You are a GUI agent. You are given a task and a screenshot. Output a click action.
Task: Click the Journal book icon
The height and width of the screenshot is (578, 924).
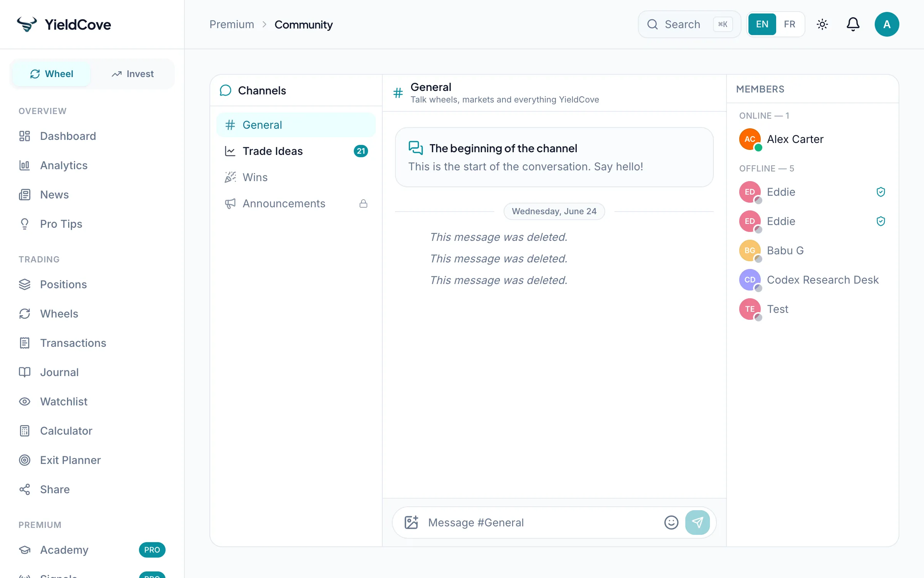pos(25,372)
